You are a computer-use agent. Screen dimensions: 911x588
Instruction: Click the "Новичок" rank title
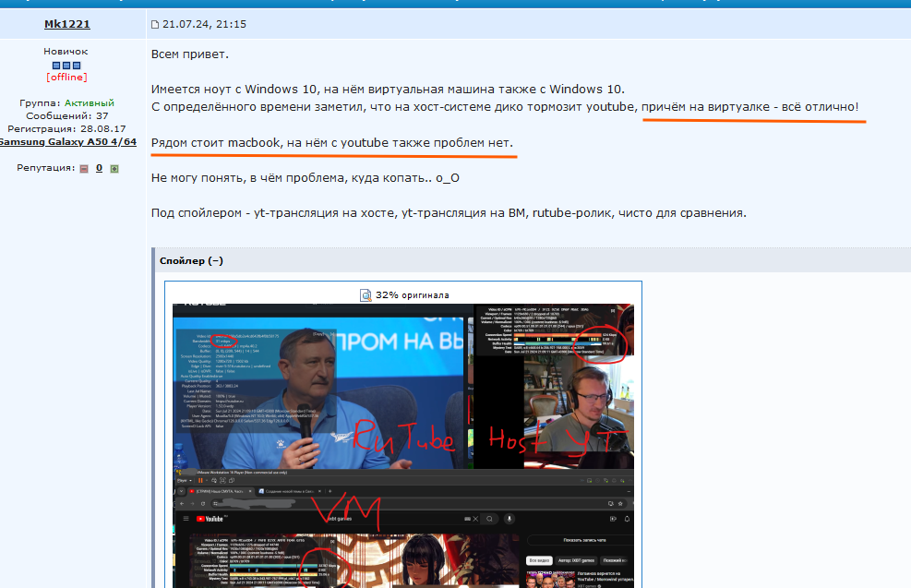[x=66, y=51]
